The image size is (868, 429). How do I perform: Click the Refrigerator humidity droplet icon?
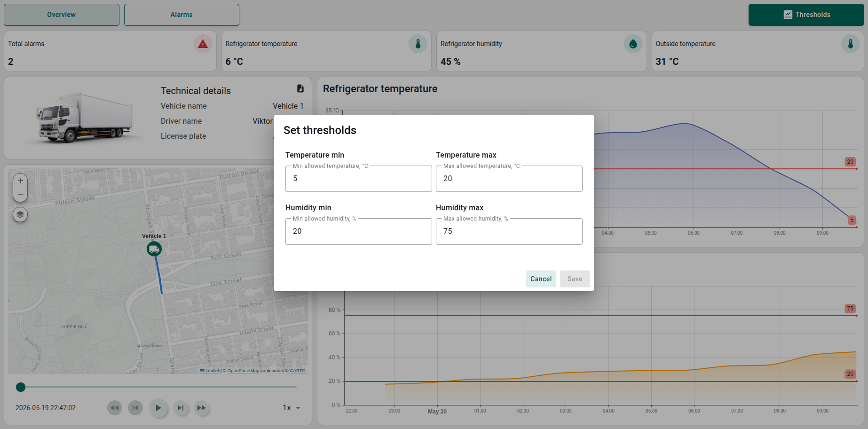(x=633, y=44)
